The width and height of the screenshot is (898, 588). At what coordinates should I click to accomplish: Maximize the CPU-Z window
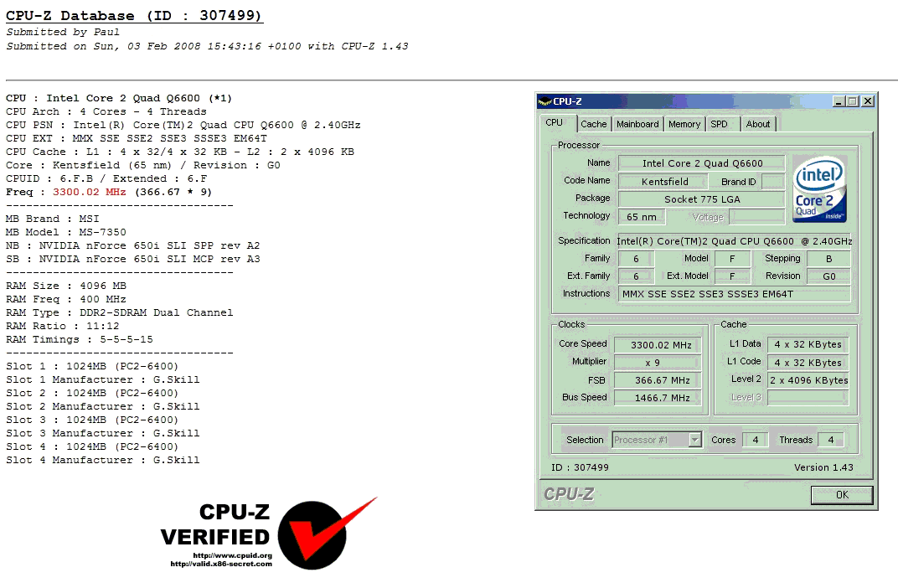(x=853, y=101)
